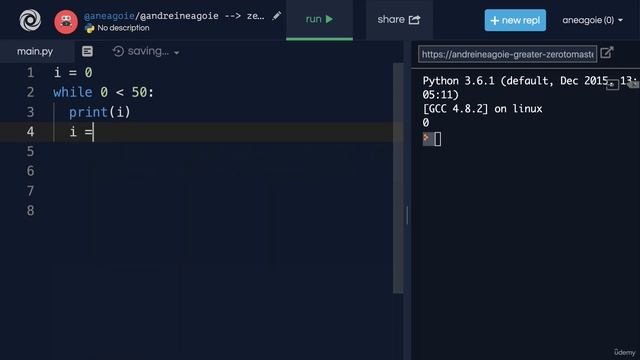Click the repl title @andreineagoie
Viewport: 640px width, 360px height.
(179, 16)
